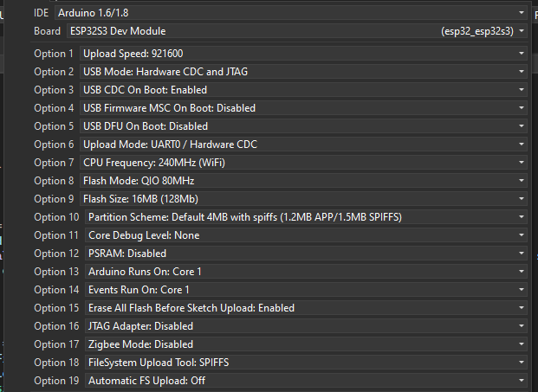Open the Flash Mode: QIO 80MHz dropdown
Screen dimensions: 538x392
point(303,181)
